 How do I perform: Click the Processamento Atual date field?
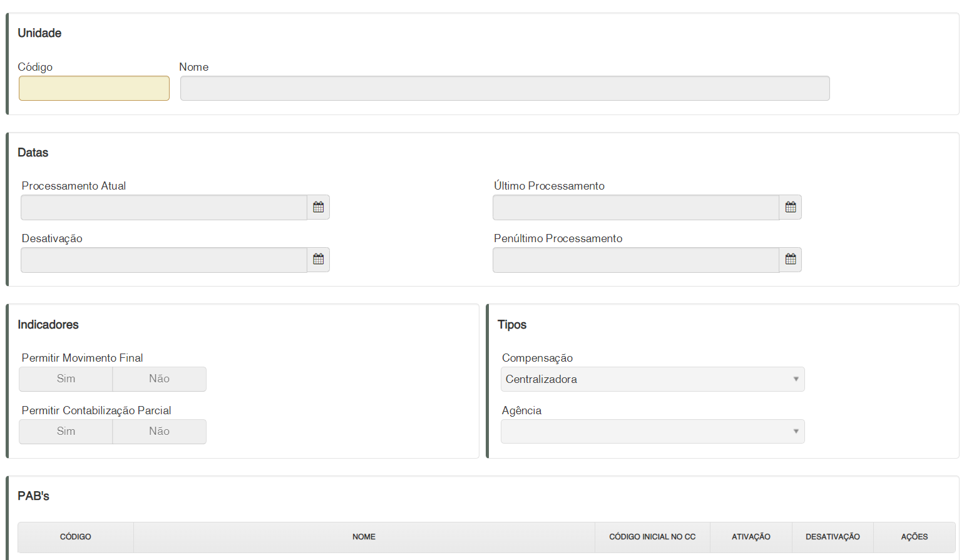point(164,207)
